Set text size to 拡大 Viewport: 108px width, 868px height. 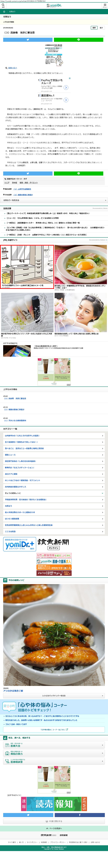tap(101, 28)
